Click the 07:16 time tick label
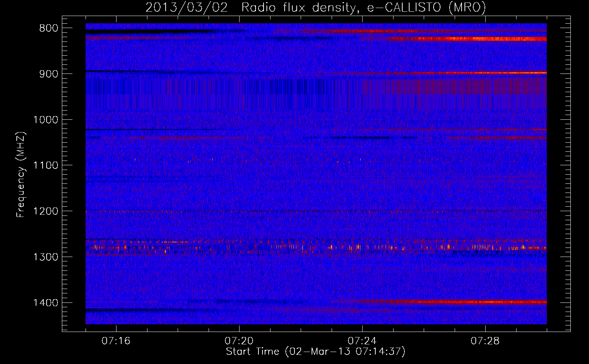 pyautogui.click(x=116, y=341)
